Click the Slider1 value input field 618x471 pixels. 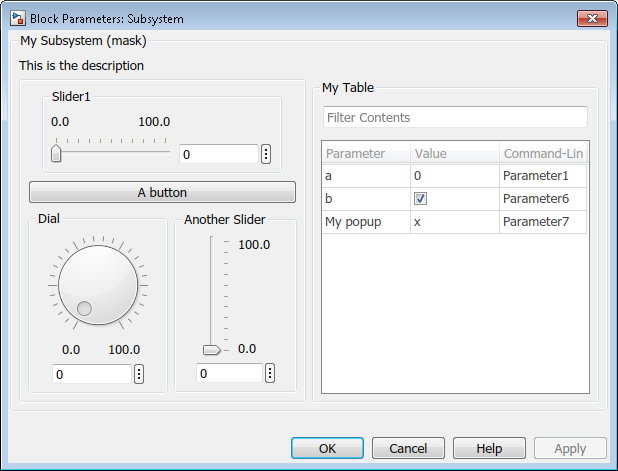coord(218,154)
